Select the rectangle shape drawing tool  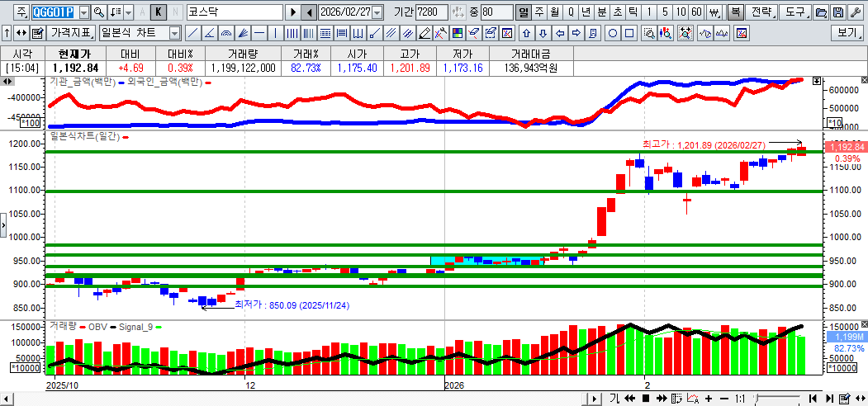[x=629, y=33]
